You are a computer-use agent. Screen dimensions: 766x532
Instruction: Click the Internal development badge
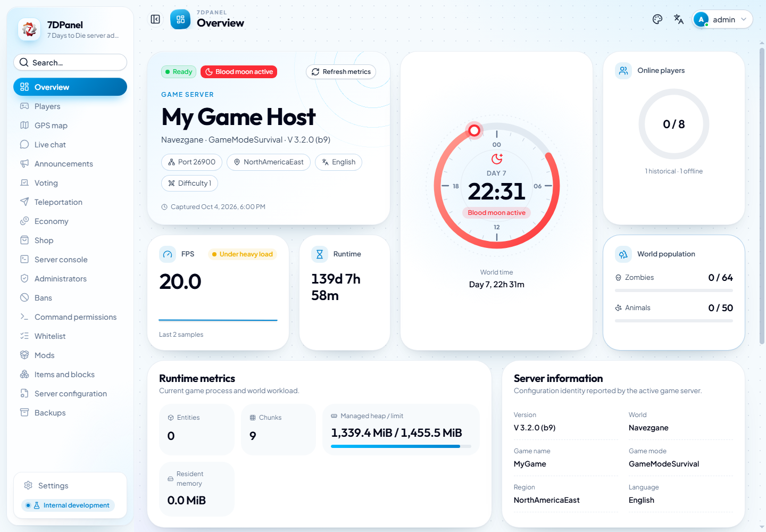click(x=68, y=505)
